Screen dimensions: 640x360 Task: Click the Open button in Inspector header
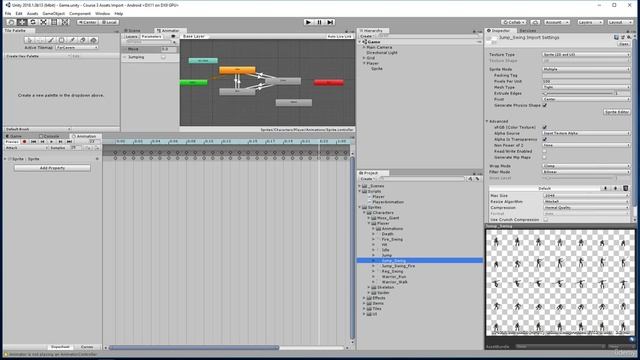tap(623, 44)
